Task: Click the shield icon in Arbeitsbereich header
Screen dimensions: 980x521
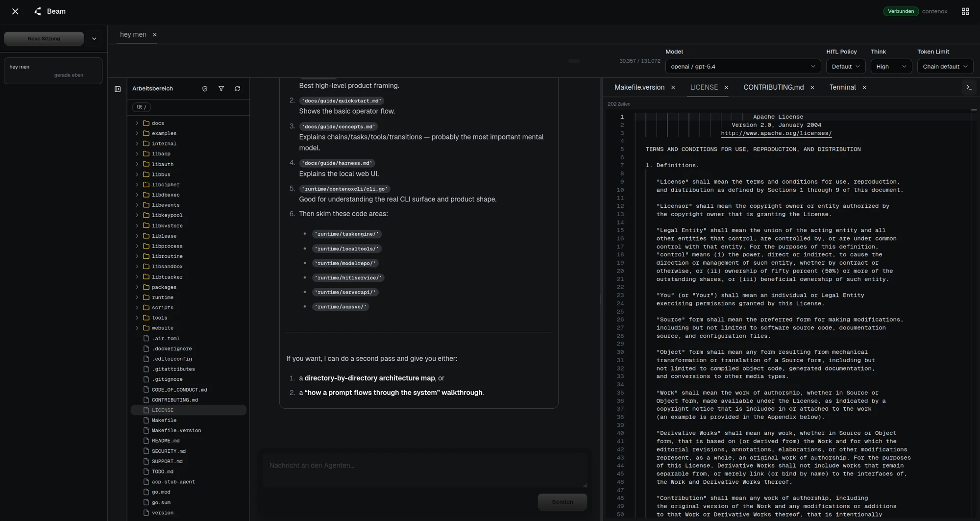Action: pos(205,89)
